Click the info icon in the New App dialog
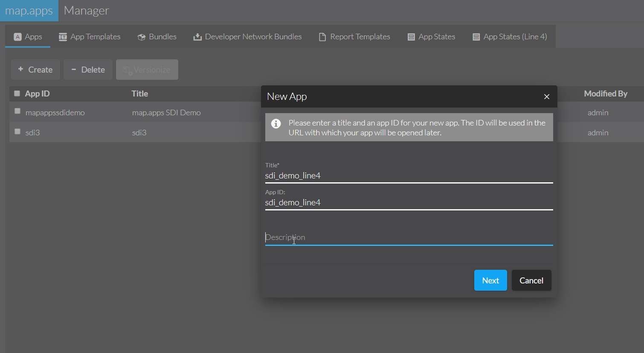644x353 pixels. (276, 124)
